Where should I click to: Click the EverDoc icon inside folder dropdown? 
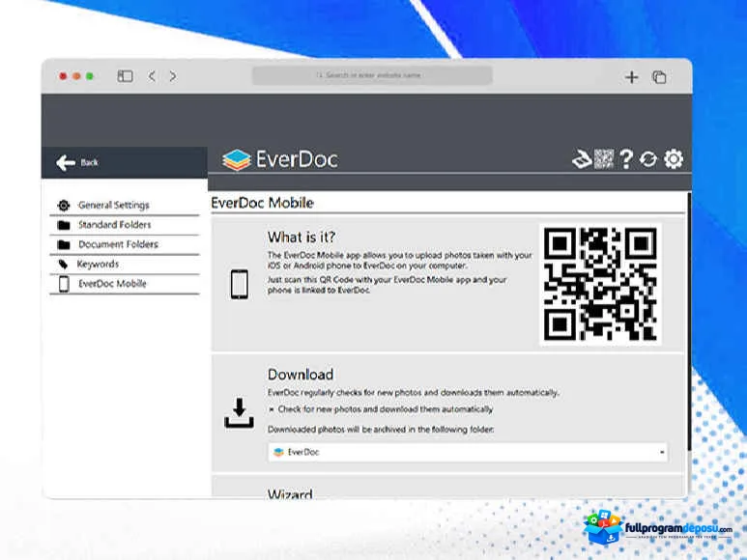pos(278,452)
